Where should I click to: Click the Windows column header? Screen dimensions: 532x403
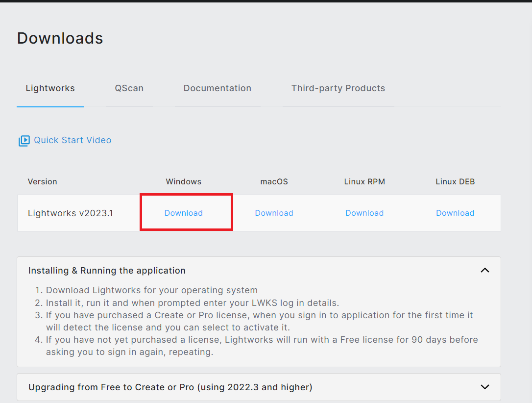pyautogui.click(x=183, y=181)
